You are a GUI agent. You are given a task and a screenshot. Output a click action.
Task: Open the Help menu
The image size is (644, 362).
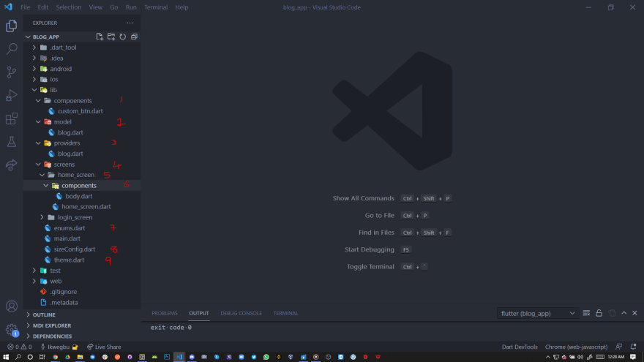[x=181, y=7]
